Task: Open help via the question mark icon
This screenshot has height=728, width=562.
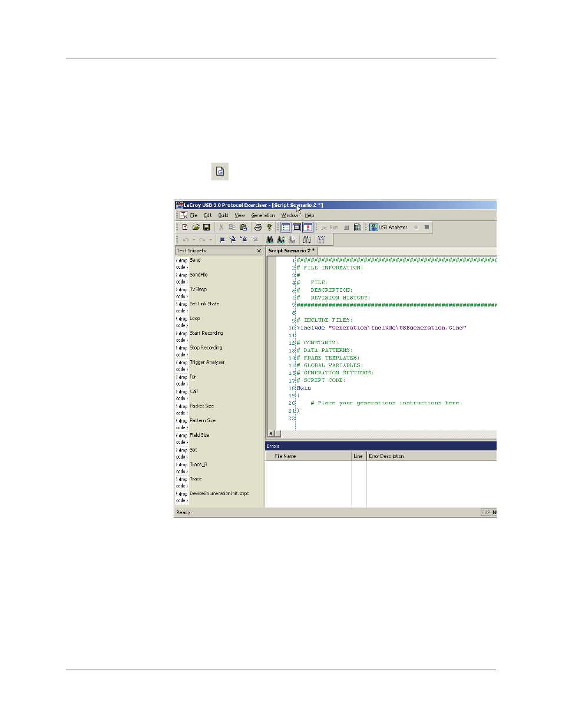Action: coord(269,228)
